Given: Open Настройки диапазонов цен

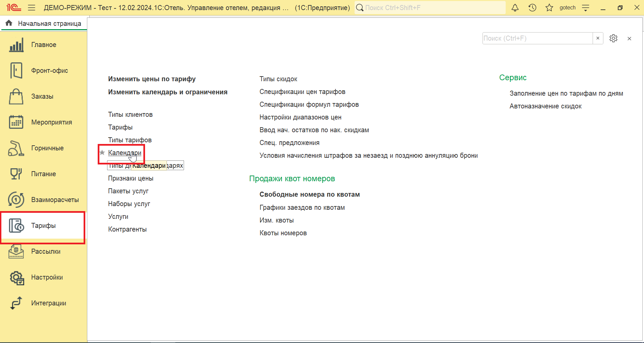Looking at the screenshot, I should point(301,117).
